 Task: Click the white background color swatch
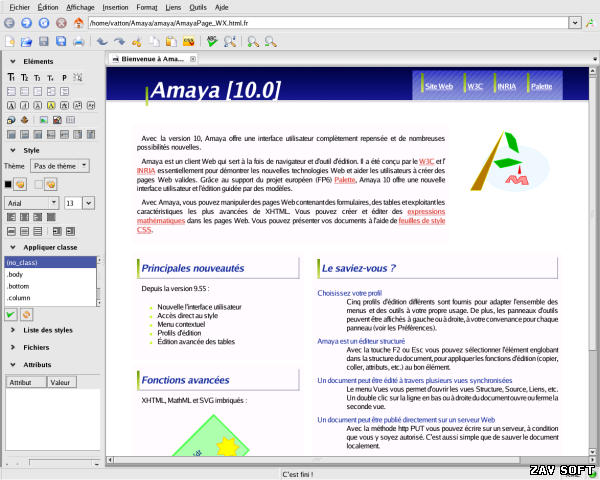point(38,184)
